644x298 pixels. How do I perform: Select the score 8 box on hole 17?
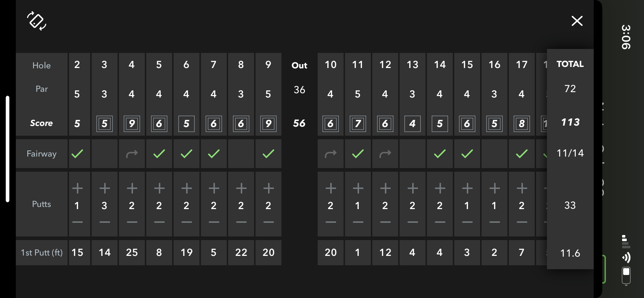(522, 123)
